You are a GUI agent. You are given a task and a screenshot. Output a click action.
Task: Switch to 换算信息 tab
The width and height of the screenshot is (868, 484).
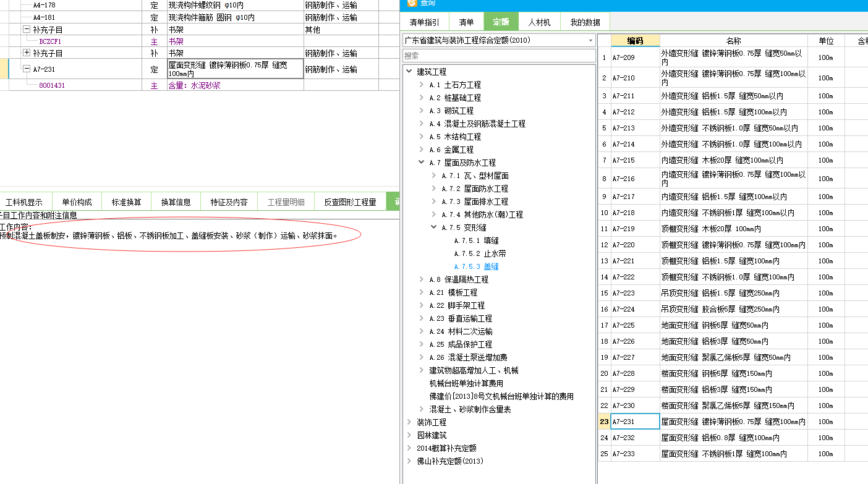pyautogui.click(x=176, y=202)
